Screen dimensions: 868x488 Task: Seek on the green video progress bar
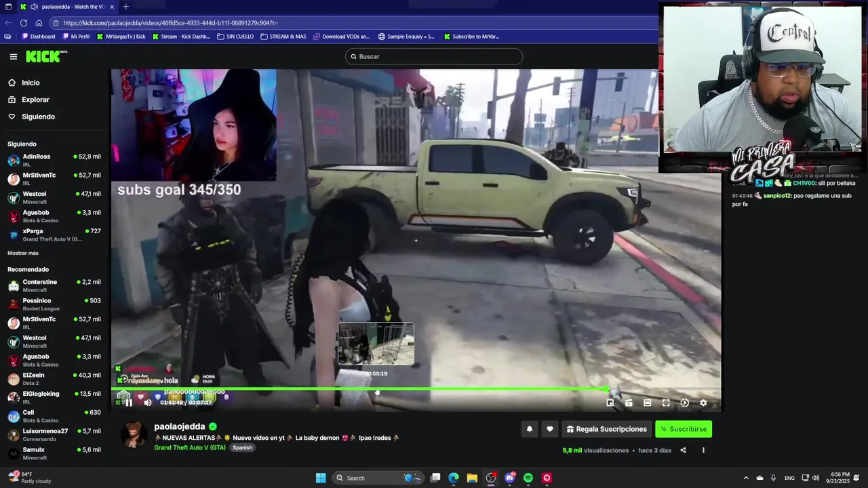click(416, 390)
